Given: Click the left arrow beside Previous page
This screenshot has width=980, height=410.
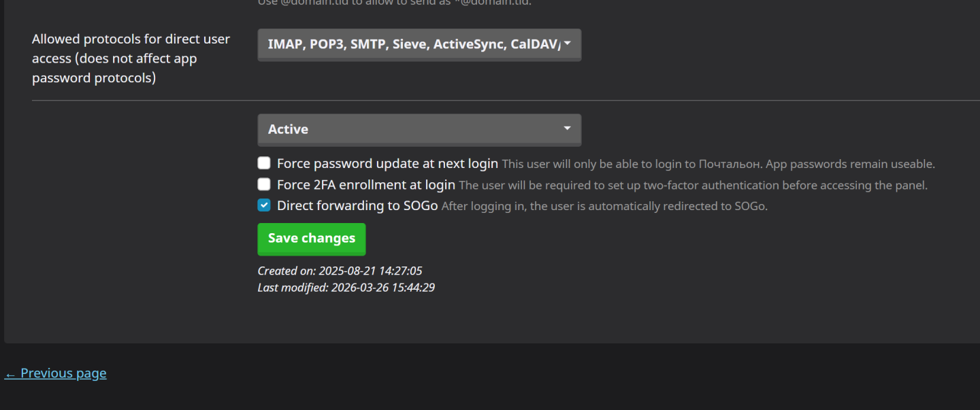Looking at the screenshot, I should 10,373.
